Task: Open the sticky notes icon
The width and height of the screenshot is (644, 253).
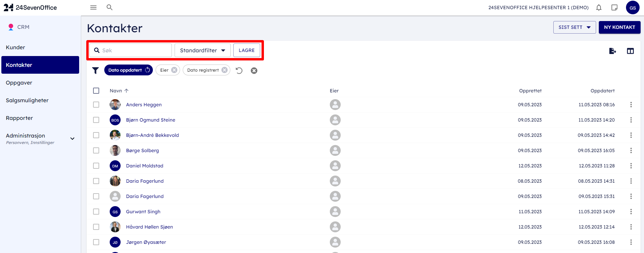Action: 614,7
